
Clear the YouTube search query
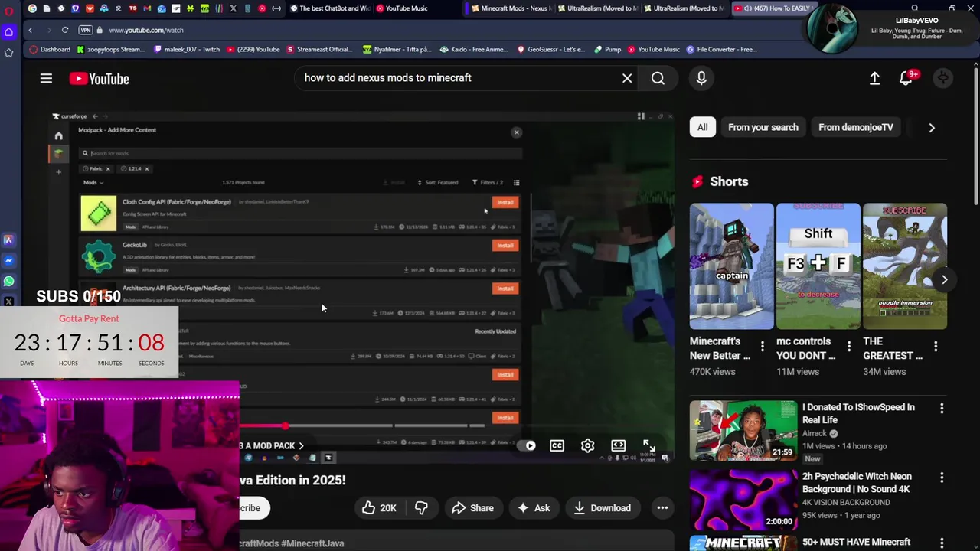coord(627,78)
